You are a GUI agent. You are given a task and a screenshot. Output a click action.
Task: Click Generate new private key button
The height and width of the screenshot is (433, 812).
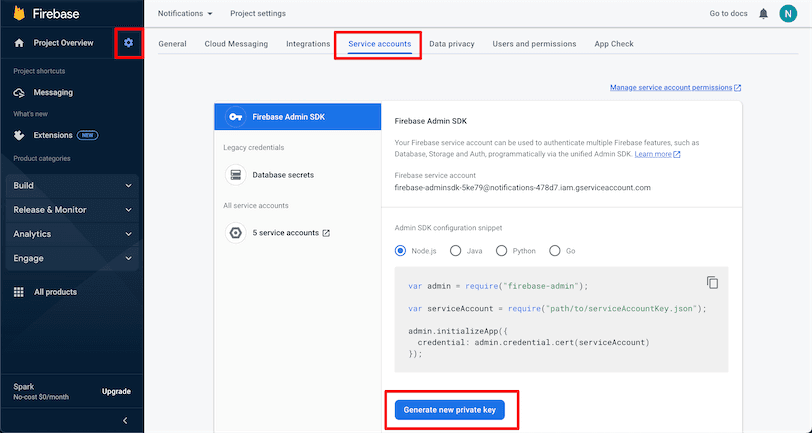click(x=450, y=410)
